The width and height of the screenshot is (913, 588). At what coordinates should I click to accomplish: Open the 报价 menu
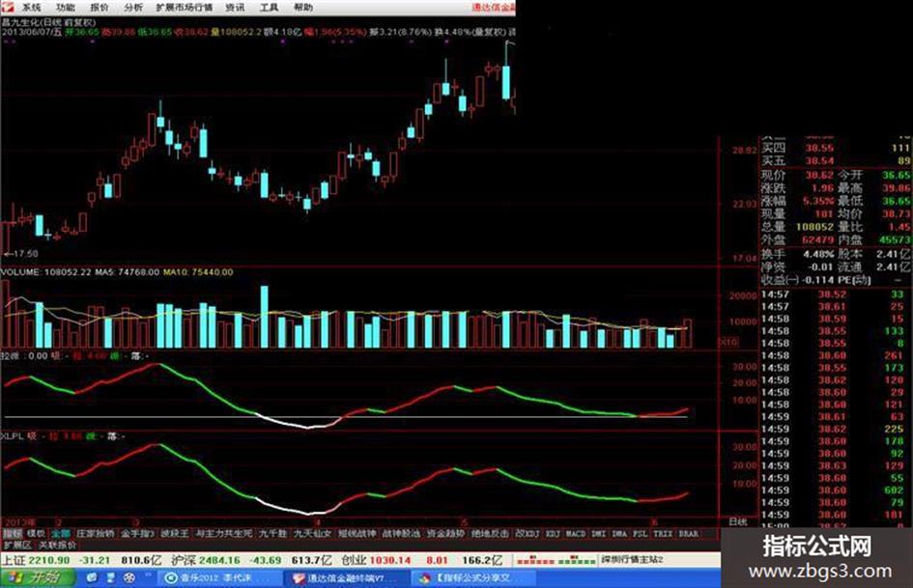pyautogui.click(x=100, y=7)
